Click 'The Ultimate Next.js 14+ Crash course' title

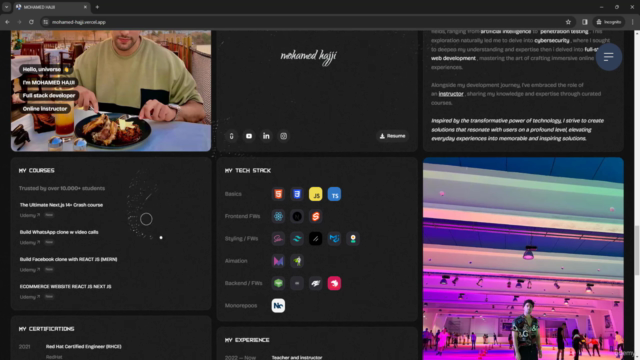pos(61,205)
